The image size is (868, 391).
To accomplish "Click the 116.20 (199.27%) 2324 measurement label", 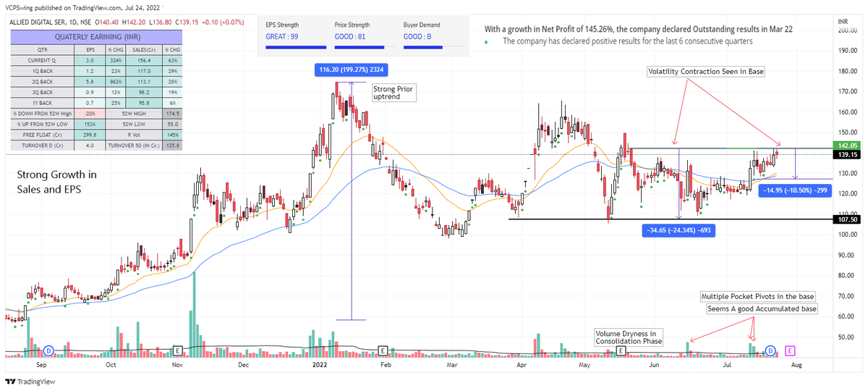I will point(351,70).
